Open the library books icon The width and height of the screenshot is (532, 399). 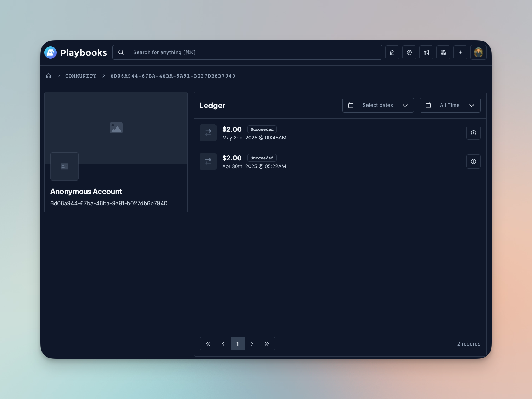(x=443, y=52)
